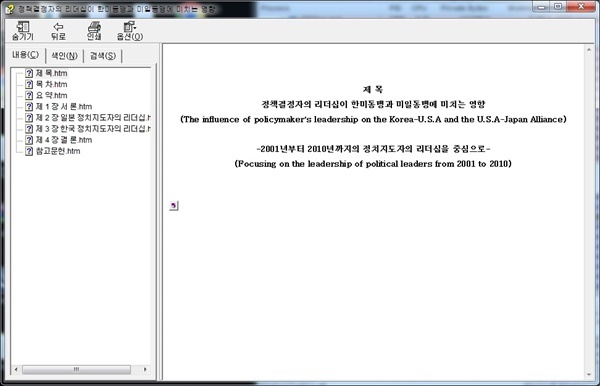Image resolution: width=600 pixels, height=386 pixels.
Task: Go back with the 뒤로 arrow icon
Action: (58, 31)
